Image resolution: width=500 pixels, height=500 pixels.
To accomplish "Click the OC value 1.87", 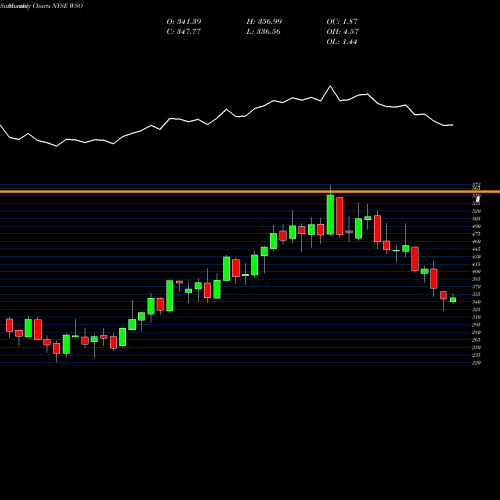I will (x=350, y=22).
